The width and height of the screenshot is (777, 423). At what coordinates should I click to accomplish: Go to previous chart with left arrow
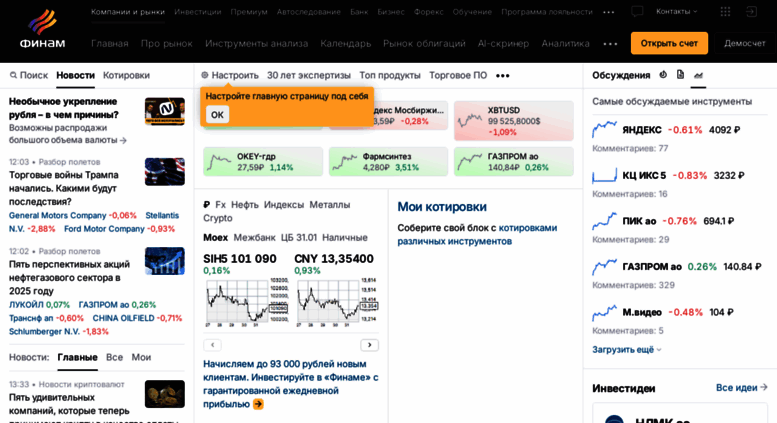[x=212, y=345]
